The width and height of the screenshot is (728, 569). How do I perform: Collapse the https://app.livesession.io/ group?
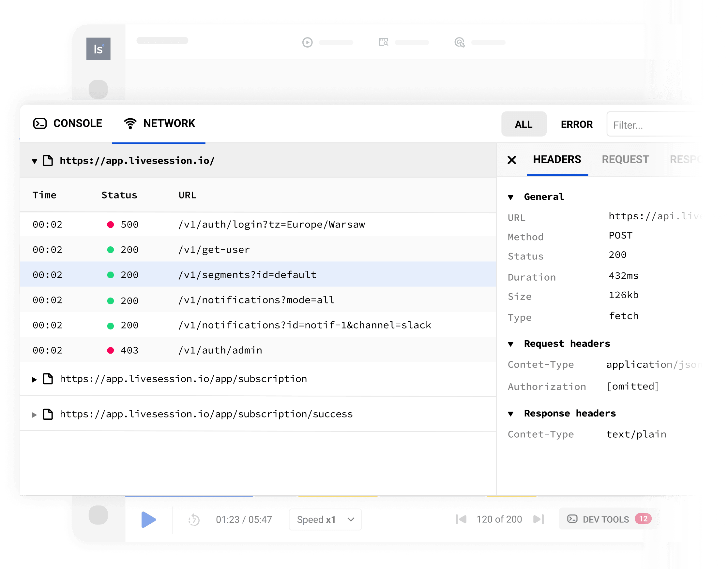pos(34,161)
